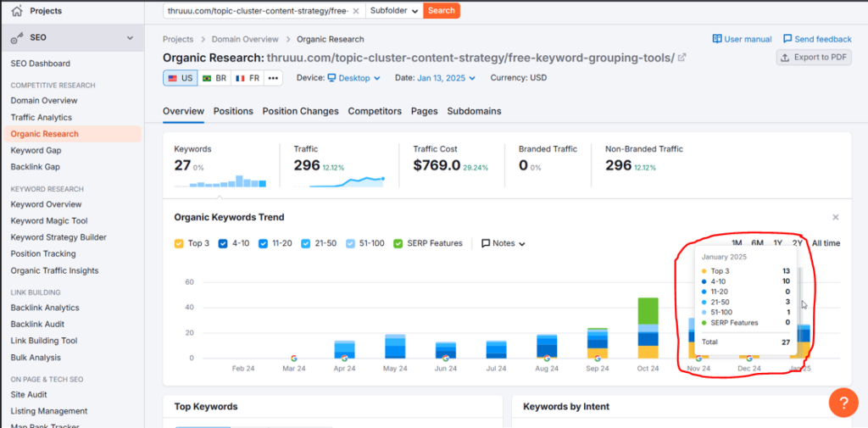Open SEO Dashboard in sidebar

[x=41, y=64]
